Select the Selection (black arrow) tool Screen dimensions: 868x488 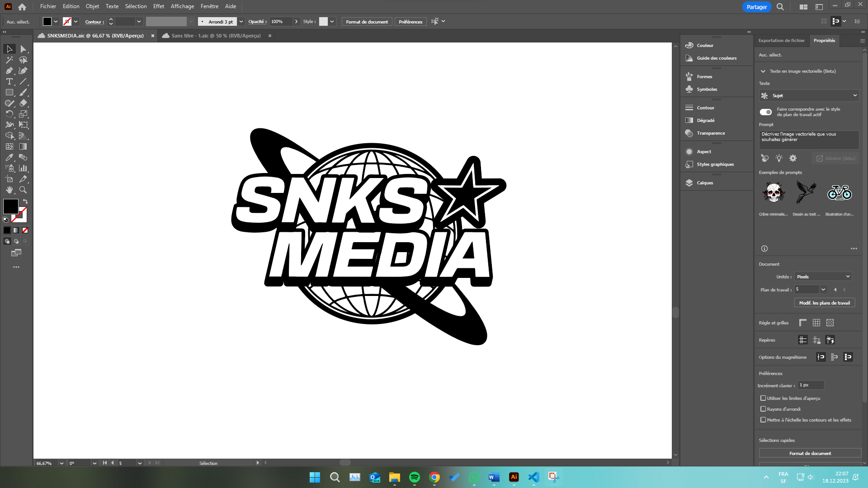click(x=9, y=49)
